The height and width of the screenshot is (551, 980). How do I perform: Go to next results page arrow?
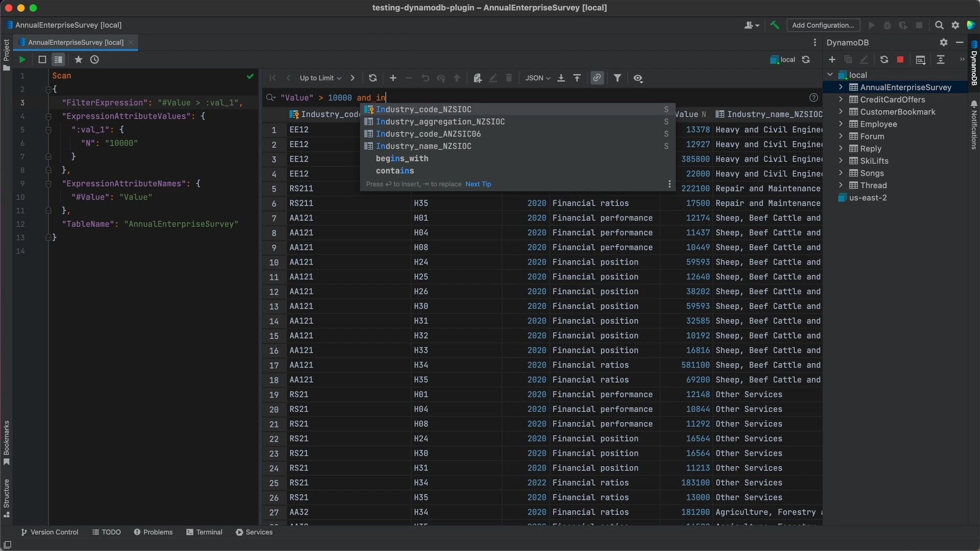(x=352, y=78)
